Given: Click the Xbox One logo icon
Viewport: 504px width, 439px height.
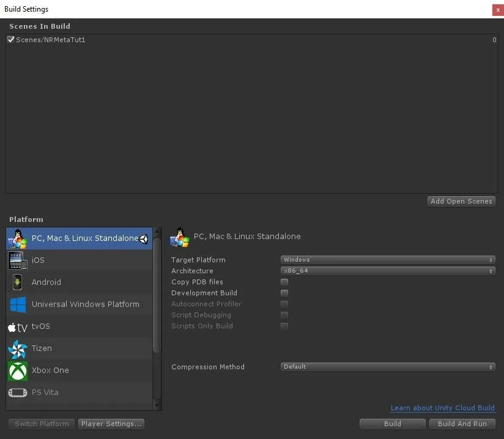Looking at the screenshot, I should coord(18,371).
